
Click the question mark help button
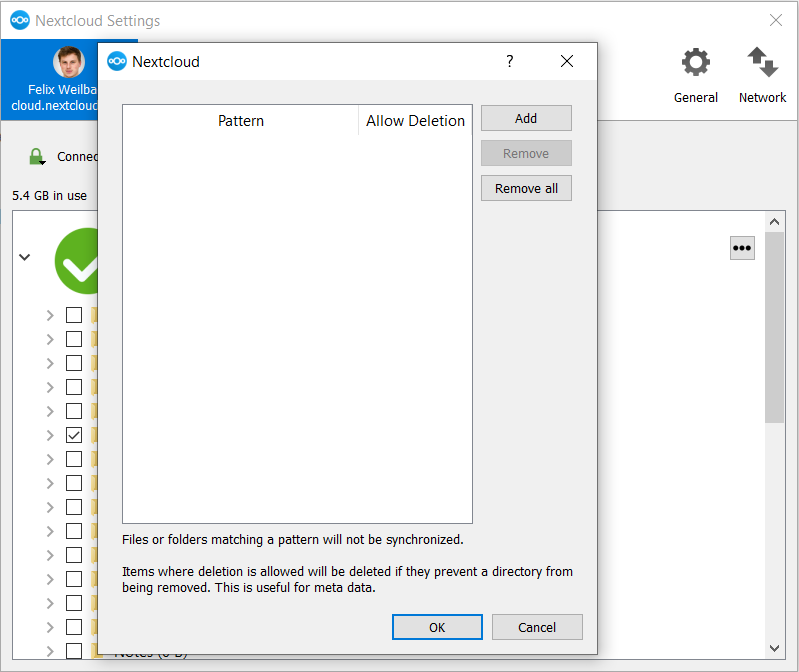(509, 61)
